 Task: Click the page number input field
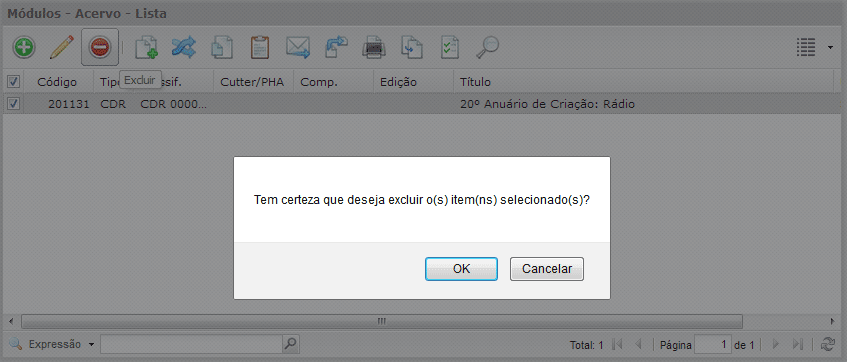click(712, 344)
